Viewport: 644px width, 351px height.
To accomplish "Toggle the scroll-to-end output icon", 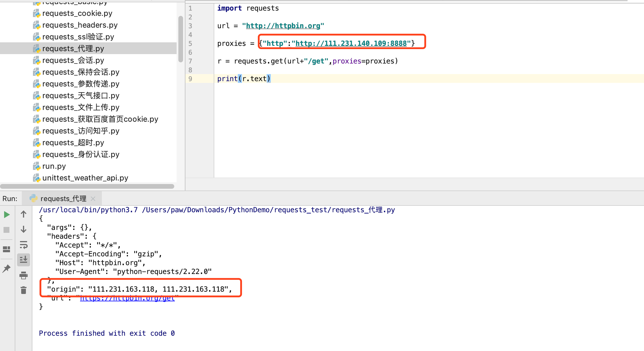I will (24, 260).
